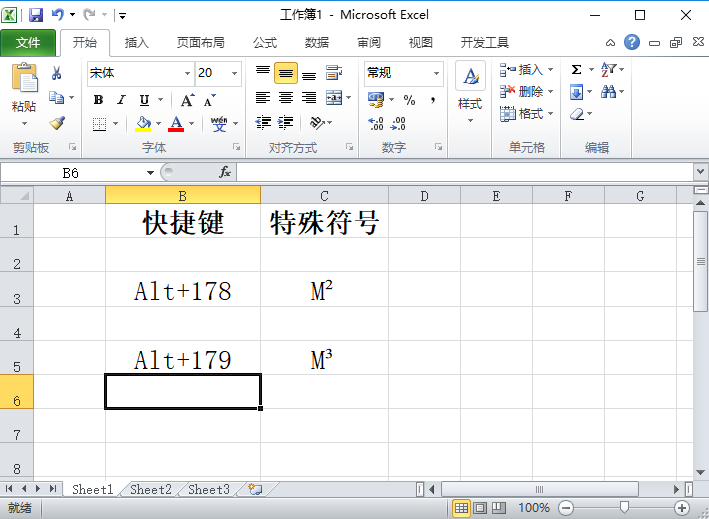
Task: Click insert function fx button
Action: click(225, 172)
